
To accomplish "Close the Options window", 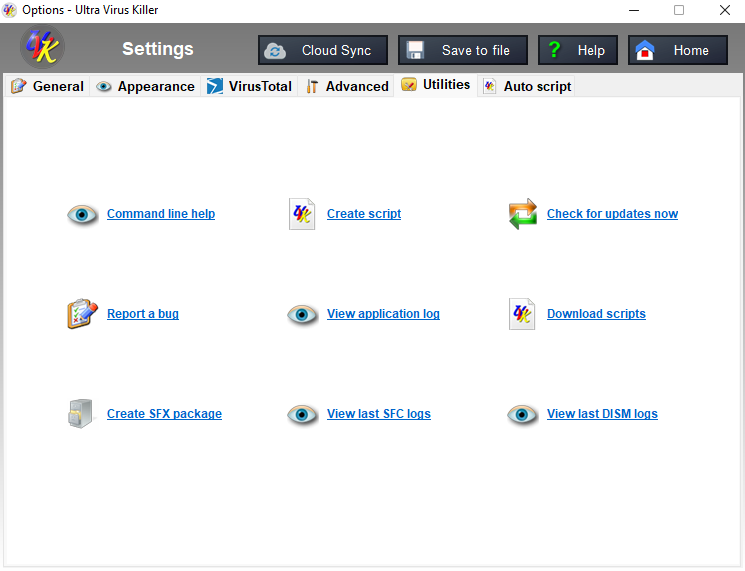I will pos(725,10).
